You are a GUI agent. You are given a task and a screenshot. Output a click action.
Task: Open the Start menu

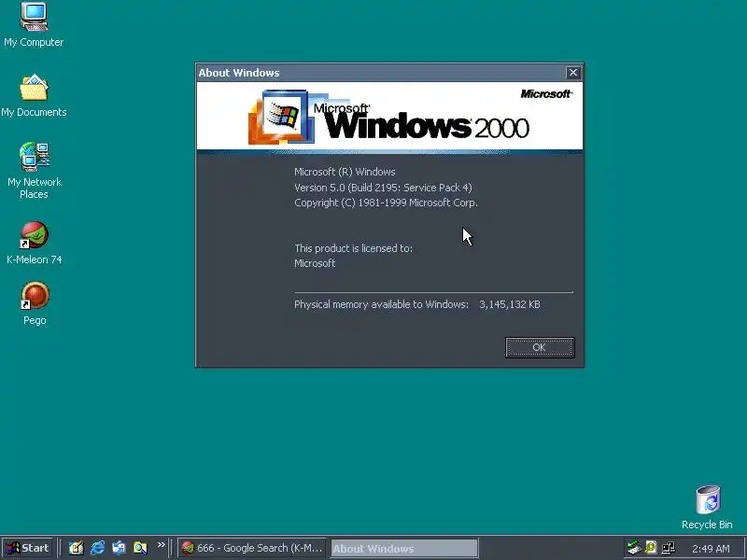pos(27,548)
